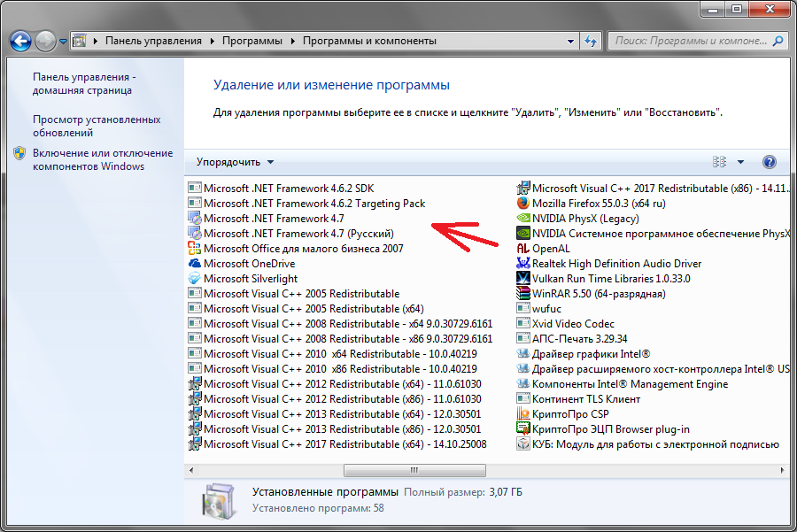Image resolution: width=797 pixels, height=532 pixels.
Task: Select the 'wufuc' program entry
Action: click(x=538, y=308)
